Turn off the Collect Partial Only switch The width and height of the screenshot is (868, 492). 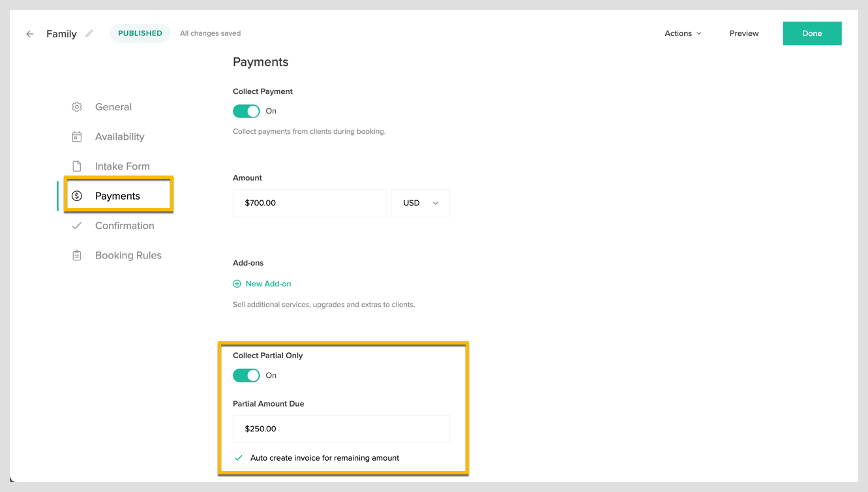[x=247, y=375]
